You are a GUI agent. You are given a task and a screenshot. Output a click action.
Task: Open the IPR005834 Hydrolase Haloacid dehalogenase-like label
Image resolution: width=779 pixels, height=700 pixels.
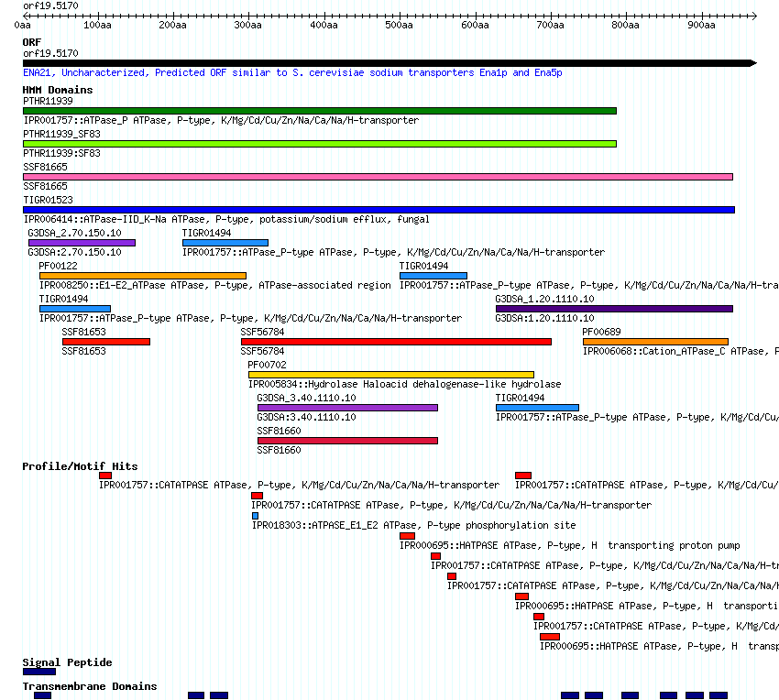(x=404, y=385)
